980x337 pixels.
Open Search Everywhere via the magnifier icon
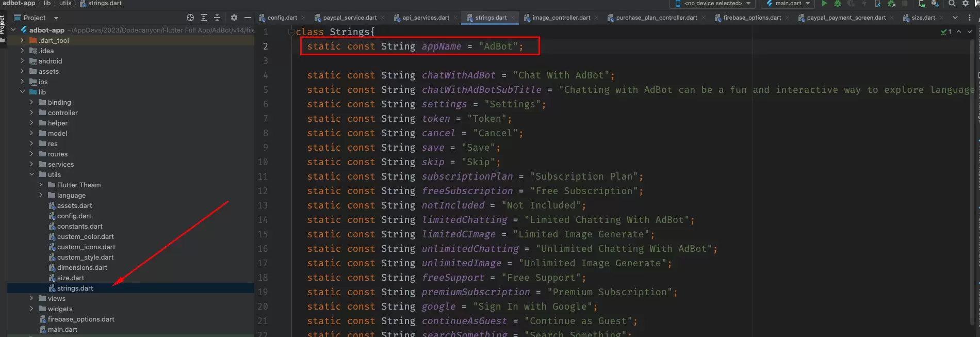pyautogui.click(x=952, y=3)
